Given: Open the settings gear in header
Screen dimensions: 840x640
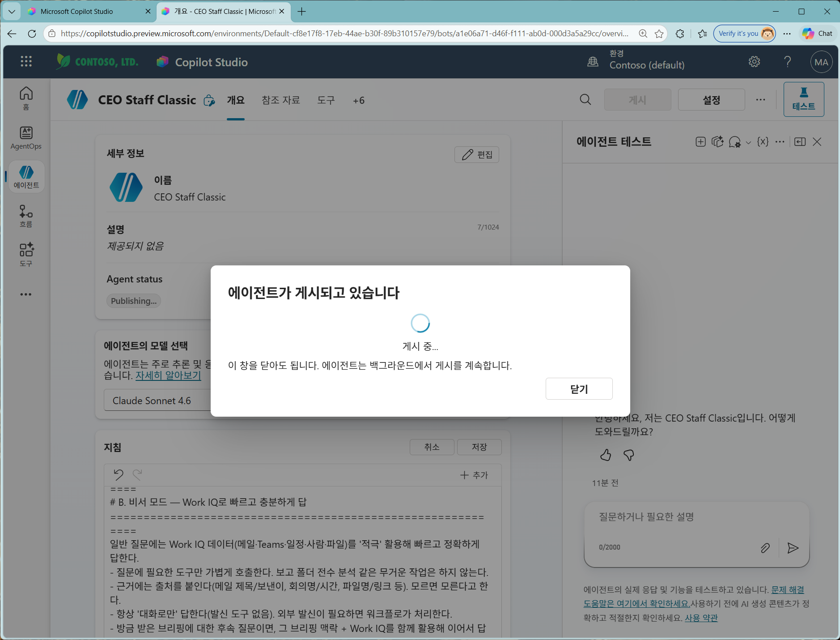Looking at the screenshot, I should pyautogui.click(x=754, y=62).
